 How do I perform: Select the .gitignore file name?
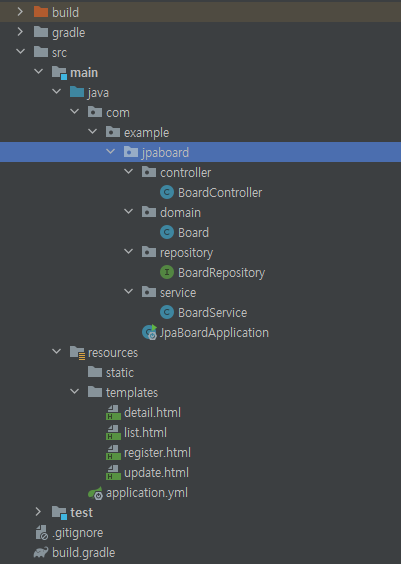78,533
